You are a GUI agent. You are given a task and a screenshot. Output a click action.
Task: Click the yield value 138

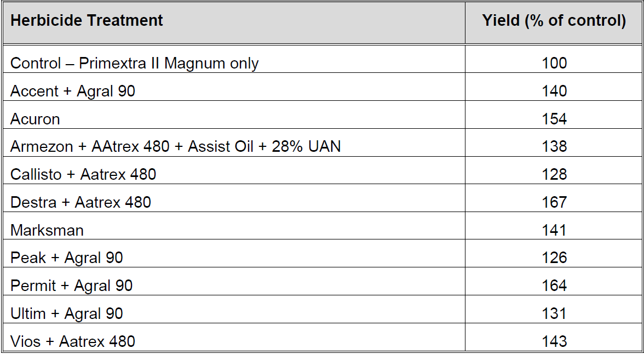click(x=554, y=146)
